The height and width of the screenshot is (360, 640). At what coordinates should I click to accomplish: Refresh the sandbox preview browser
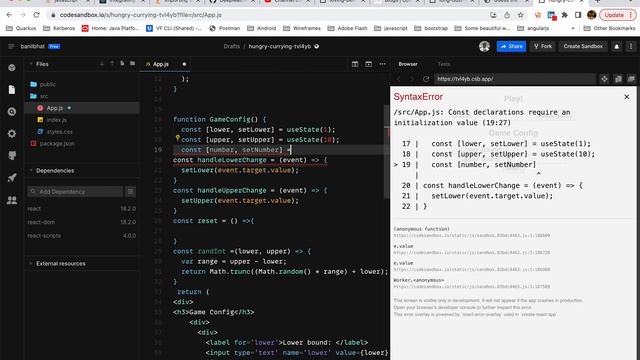point(426,79)
